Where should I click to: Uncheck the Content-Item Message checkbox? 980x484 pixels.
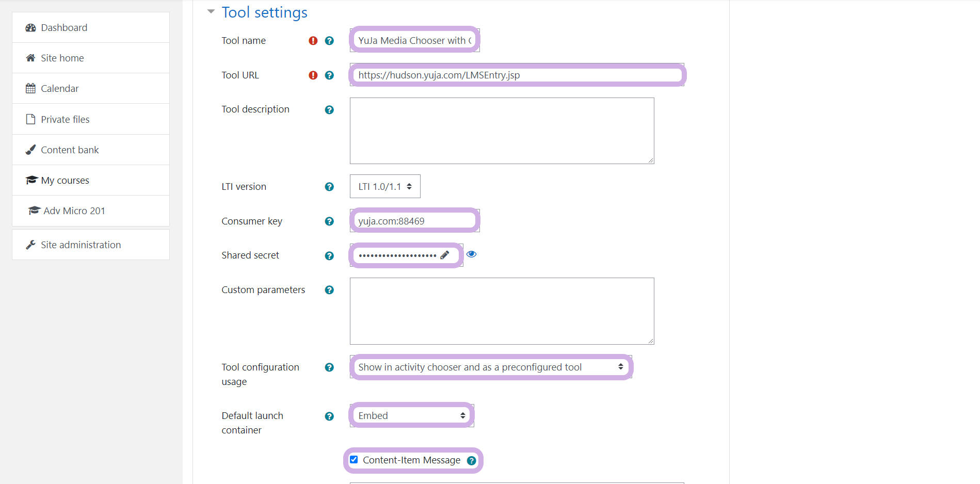click(x=354, y=460)
